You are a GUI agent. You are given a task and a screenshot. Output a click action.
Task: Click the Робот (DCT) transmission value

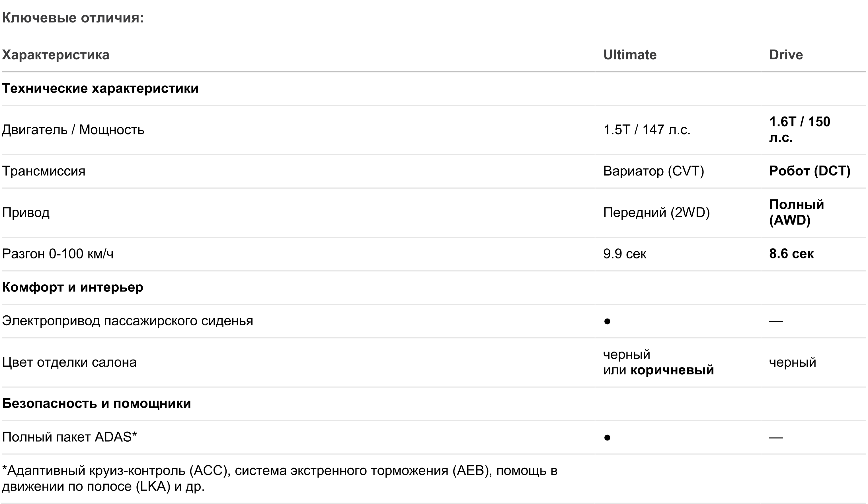click(809, 171)
